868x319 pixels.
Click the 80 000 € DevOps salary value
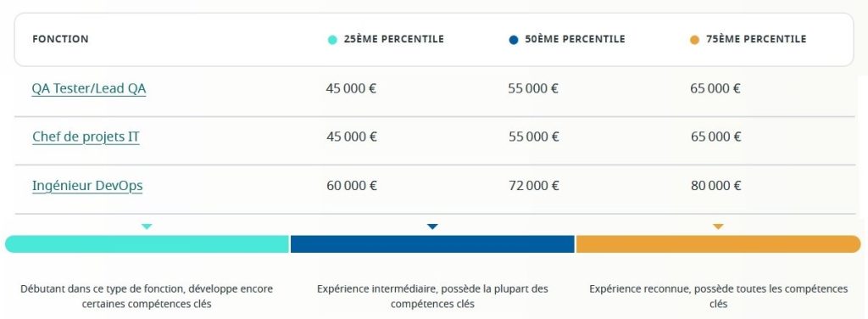715,186
